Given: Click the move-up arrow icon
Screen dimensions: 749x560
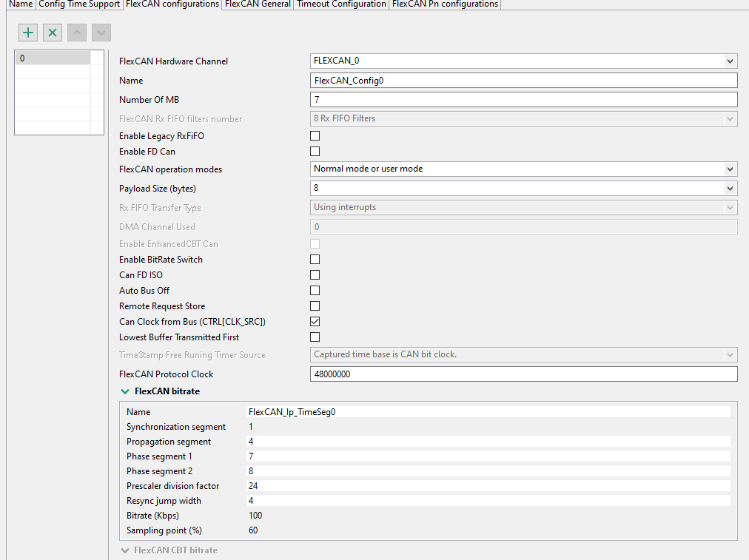Looking at the screenshot, I should point(77,33).
